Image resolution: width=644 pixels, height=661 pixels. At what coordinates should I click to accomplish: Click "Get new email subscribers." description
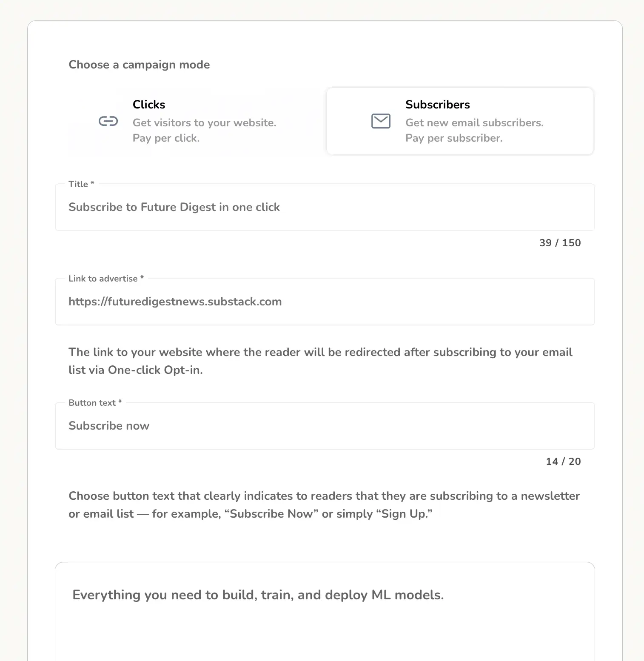[x=474, y=123]
